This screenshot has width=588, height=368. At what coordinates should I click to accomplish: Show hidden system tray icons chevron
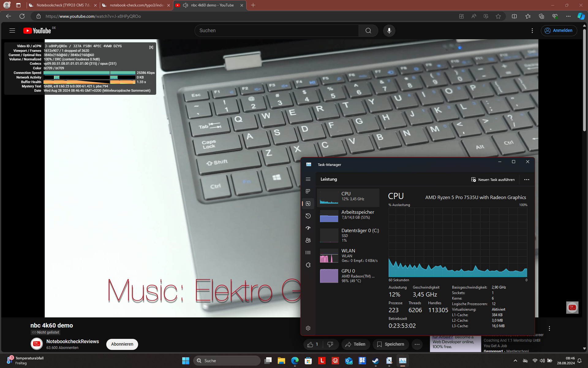coord(515,361)
